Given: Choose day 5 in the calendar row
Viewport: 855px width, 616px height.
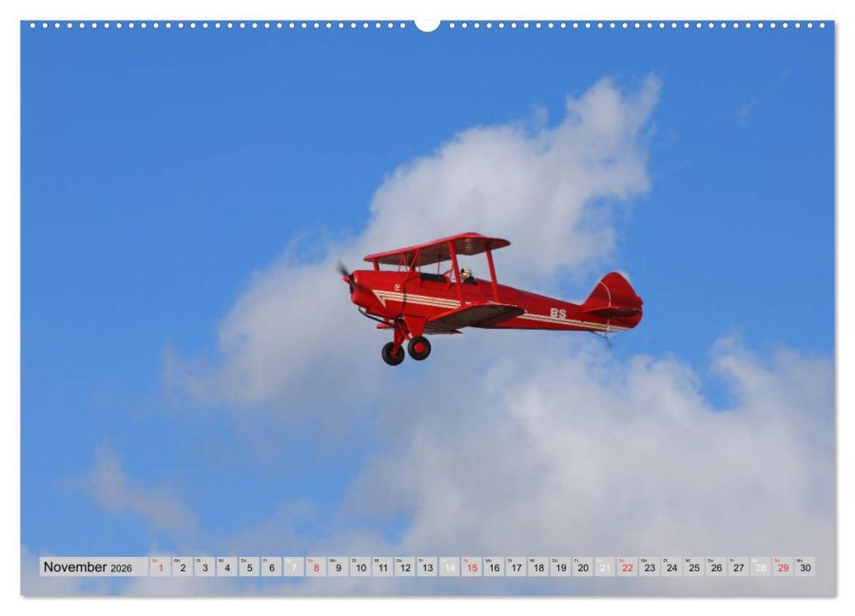Looking at the screenshot, I should [x=249, y=567].
